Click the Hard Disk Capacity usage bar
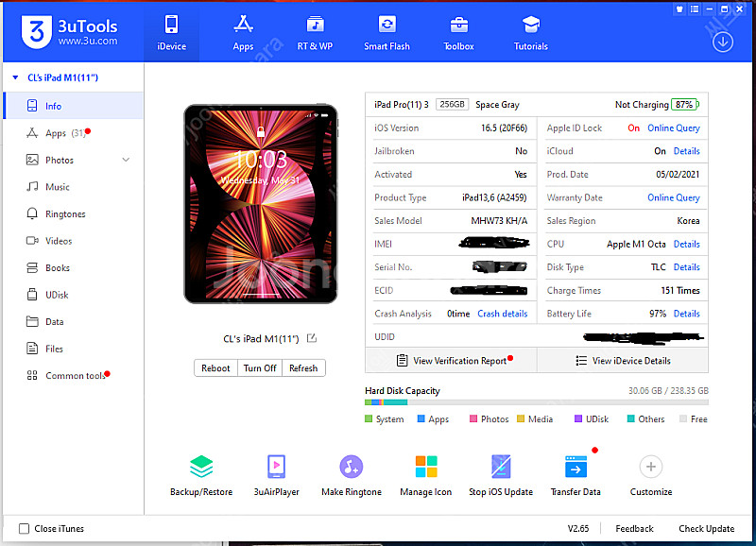The height and width of the screenshot is (546, 756). pos(536,402)
